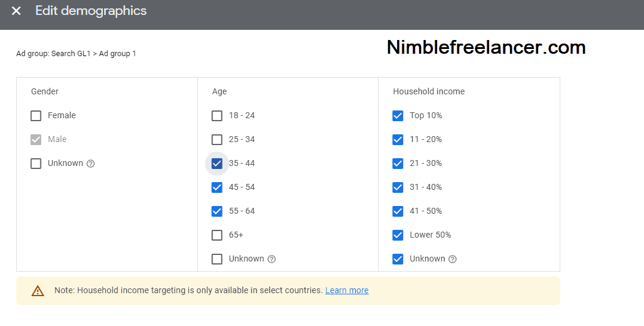The width and height of the screenshot is (644, 326).
Task: Check the Unknown gender checkbox
Action: point(36,164)
